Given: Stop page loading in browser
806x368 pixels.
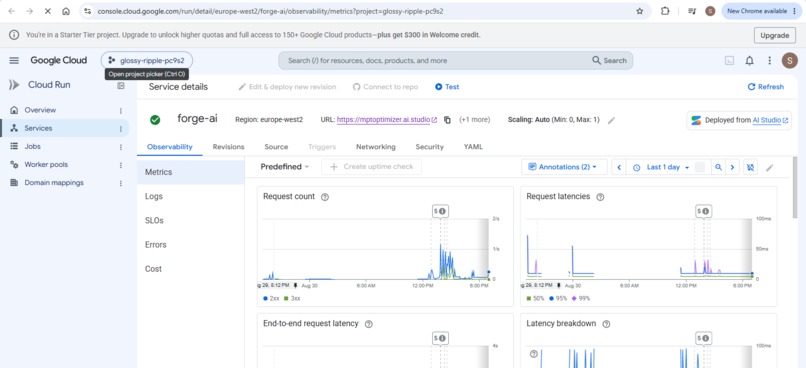Looking at the screenshot, I should pyautogui.click(x=47, y=11).
